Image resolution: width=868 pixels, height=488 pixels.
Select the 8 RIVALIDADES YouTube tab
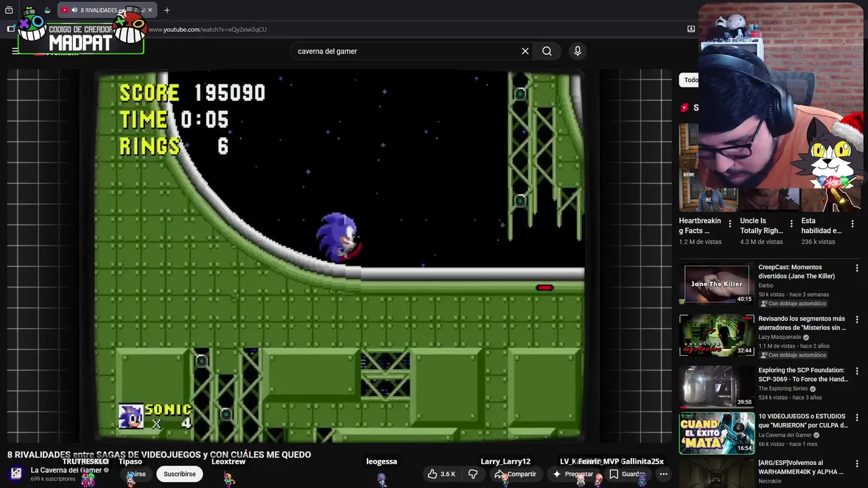tap(107, 10)
